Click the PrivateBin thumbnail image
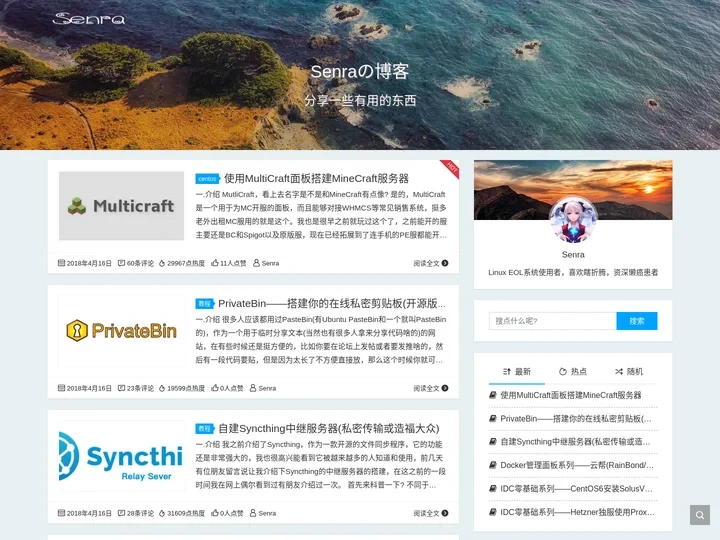 tap(122, 331)
